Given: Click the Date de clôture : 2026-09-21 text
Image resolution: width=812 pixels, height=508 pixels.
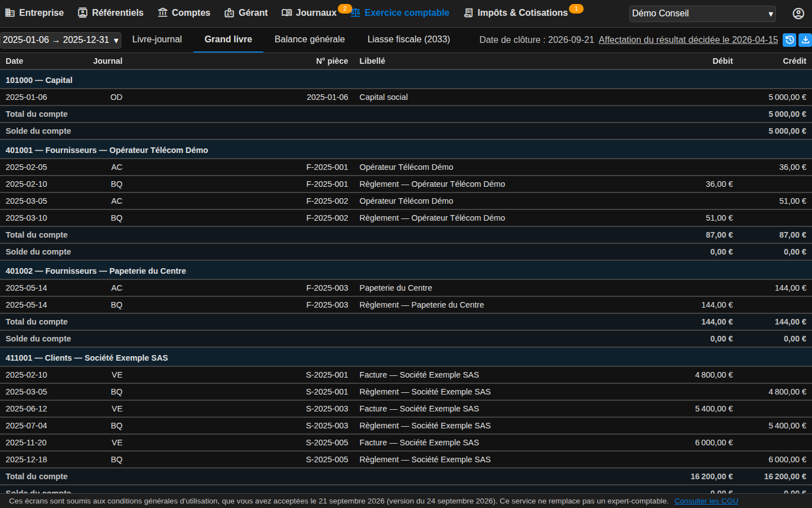Looking at the screenshot, I should coord(537,40).
